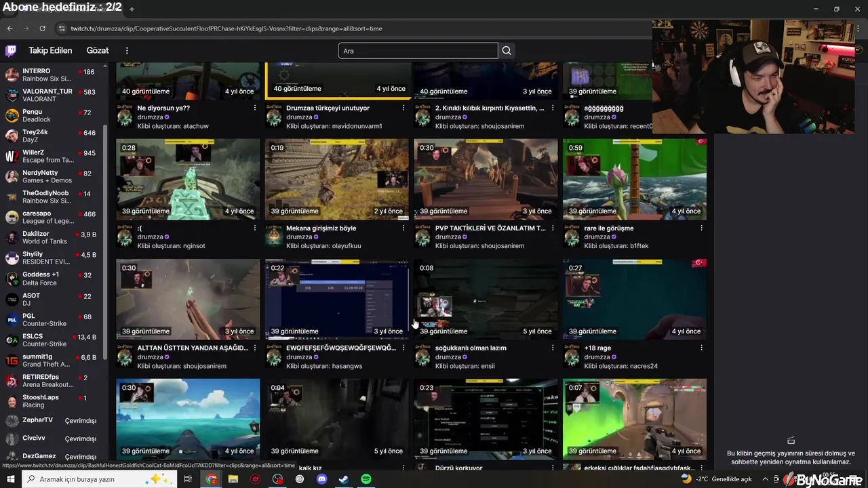Open options menu for 'Drumzaa türkçeyi unutuyor' clip
868x488 pixels.
pyautogui.click(x=403, y=108)
